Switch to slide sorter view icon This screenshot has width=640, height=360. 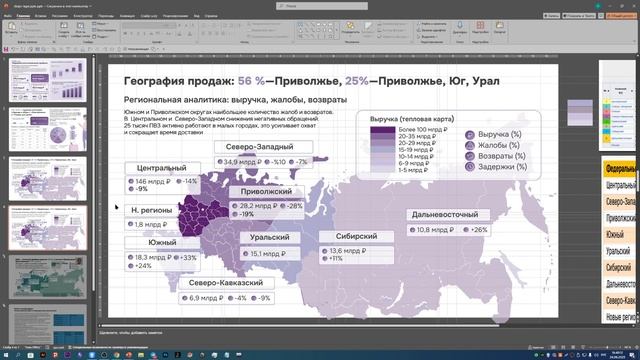click(563, 347)
